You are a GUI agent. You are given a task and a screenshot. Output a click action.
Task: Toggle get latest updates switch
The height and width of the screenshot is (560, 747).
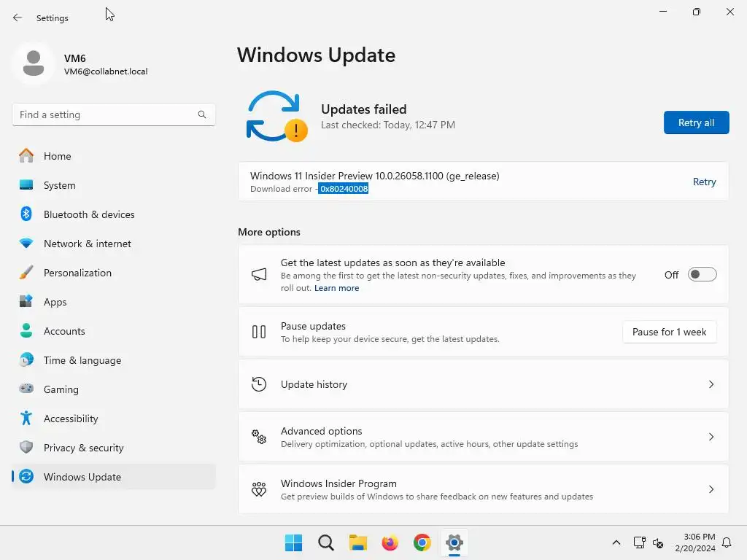coord(702,274)
